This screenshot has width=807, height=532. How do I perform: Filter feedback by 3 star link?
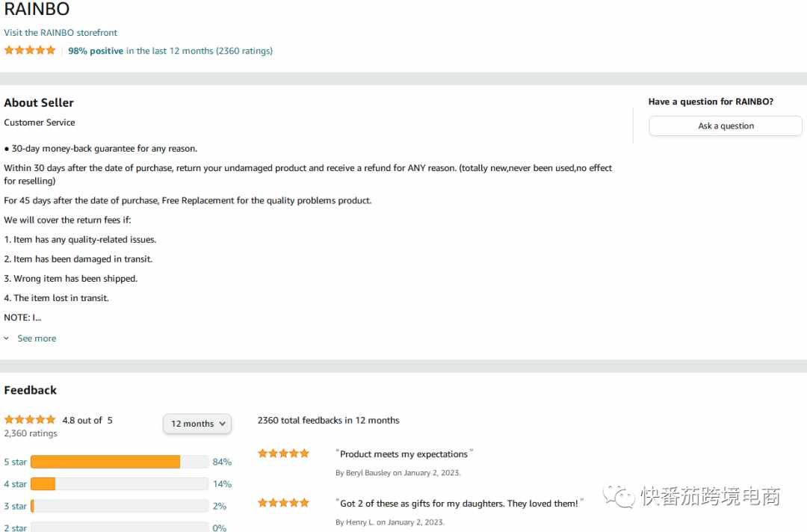coord(15,507)
